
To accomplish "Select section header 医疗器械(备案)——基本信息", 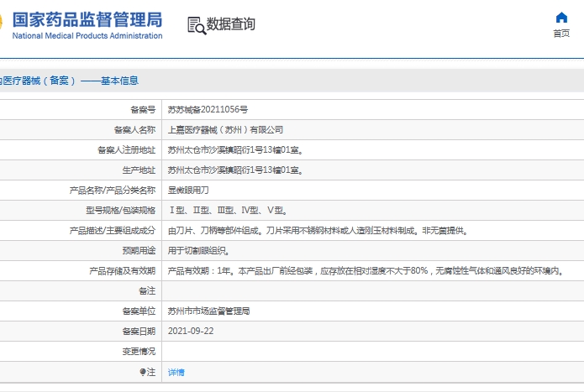I will [x=69, y=81].
